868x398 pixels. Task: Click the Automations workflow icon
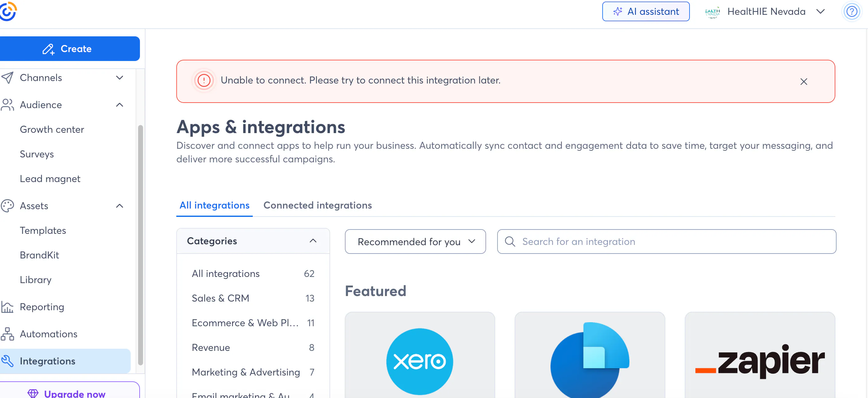(x=7, y=334)
